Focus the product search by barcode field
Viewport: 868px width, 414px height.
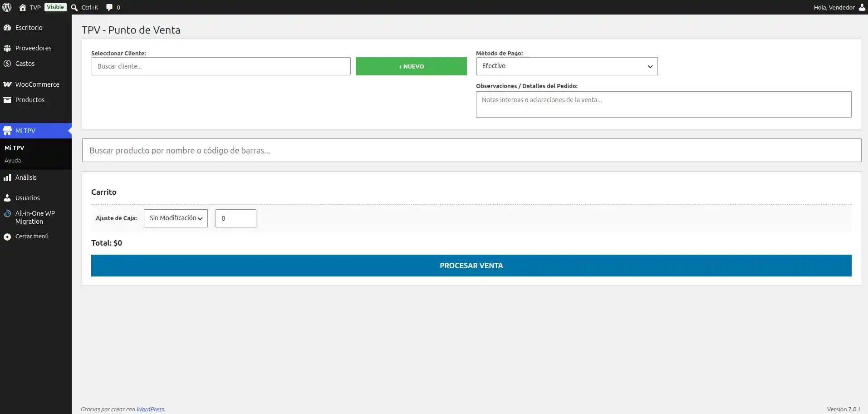[471, 150]
